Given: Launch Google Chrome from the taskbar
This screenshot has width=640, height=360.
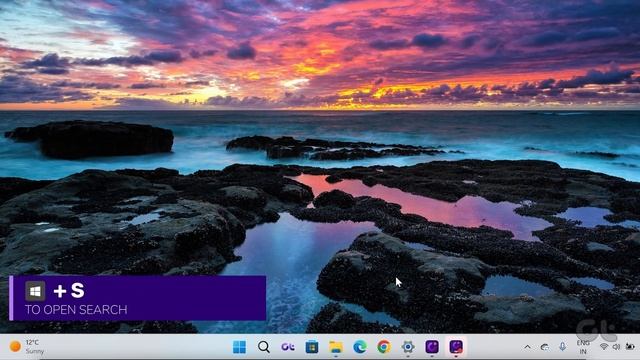Looking at the screenshot, I should [384, 347].
